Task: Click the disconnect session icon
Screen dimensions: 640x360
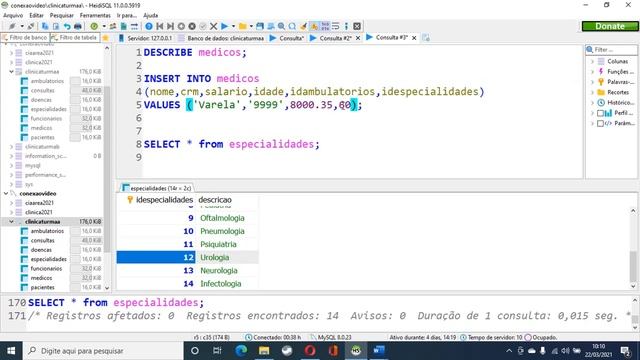Action: click(31, 26)
